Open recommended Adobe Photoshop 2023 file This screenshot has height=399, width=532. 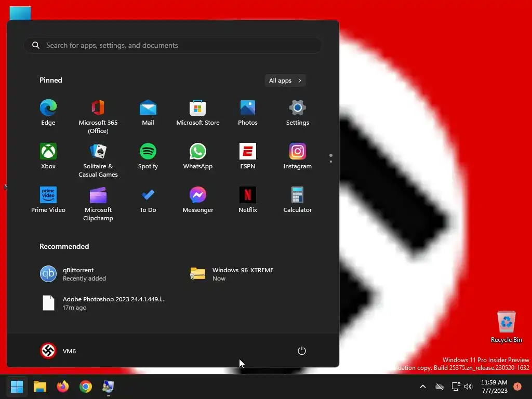click(x=103, y=303)
